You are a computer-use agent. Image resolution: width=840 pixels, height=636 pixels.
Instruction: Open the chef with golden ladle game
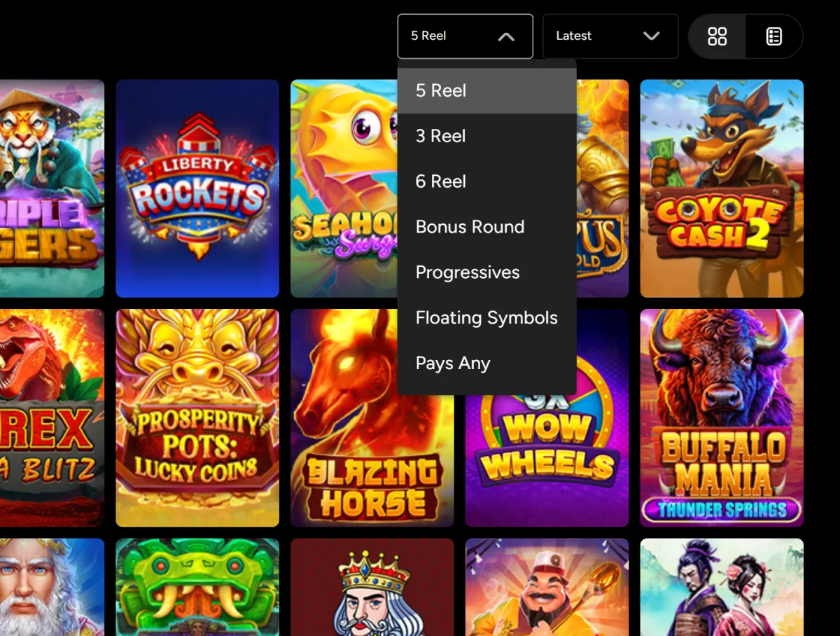coord(547,587)
